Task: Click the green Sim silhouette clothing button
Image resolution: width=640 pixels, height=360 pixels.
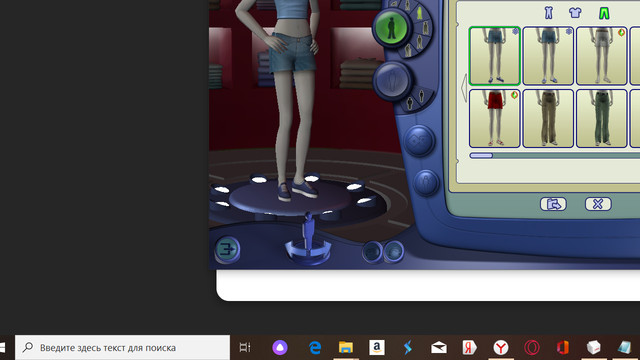Action: pos(391,28)
